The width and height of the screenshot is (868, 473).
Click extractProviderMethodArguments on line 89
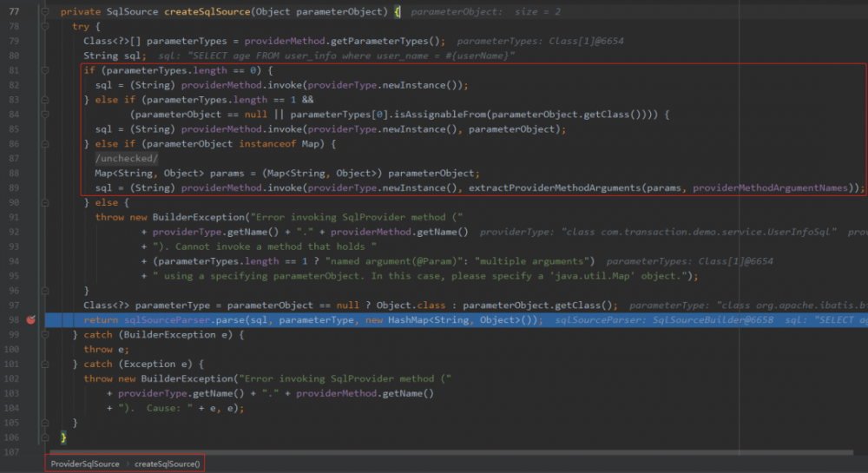click(x=555, y=187)
